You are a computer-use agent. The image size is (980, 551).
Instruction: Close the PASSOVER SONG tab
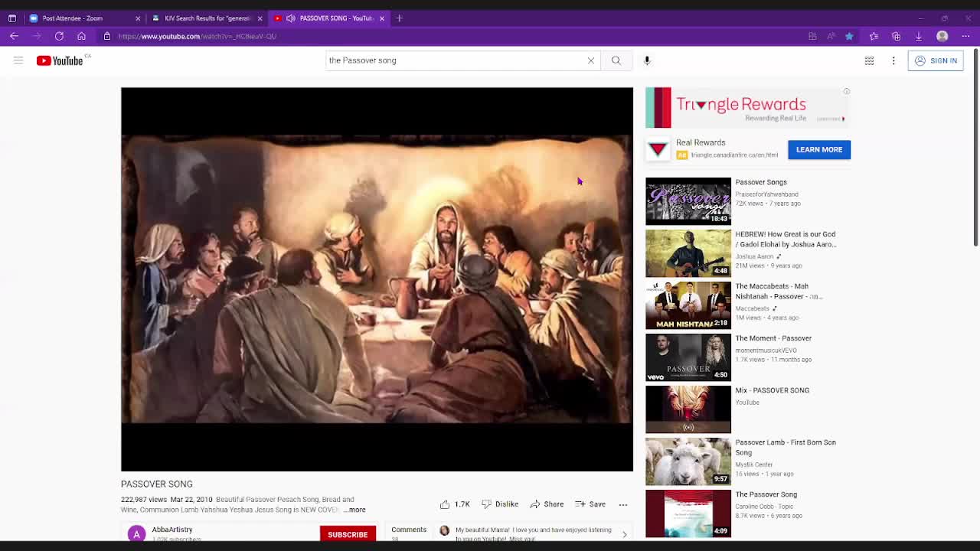pyautogui.click(x=381, y=18)
